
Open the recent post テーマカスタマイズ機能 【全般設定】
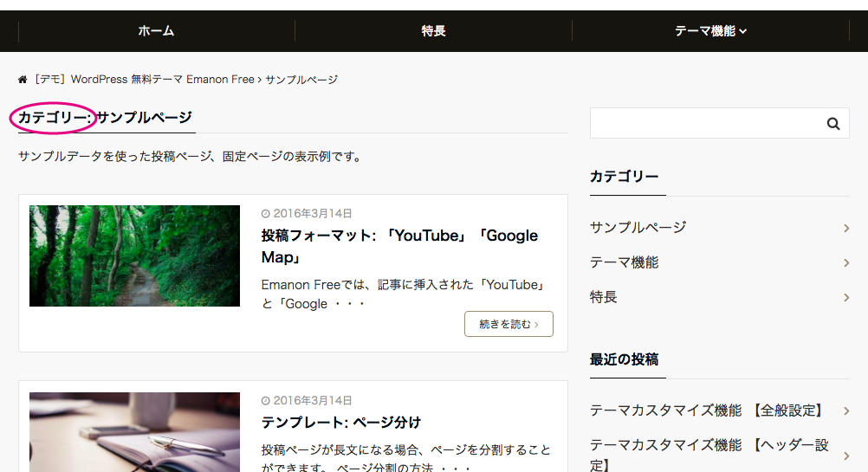(x=709, y=411)
